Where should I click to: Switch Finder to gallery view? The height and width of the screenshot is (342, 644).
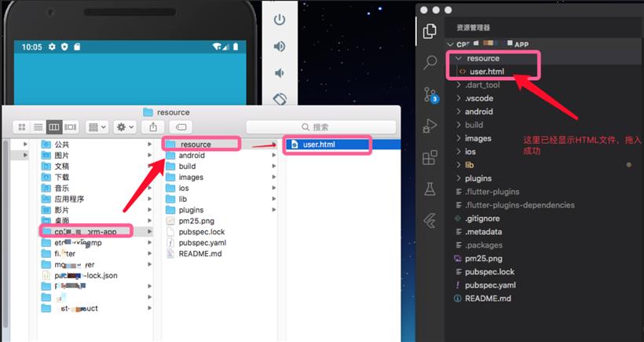pos(70,127)
